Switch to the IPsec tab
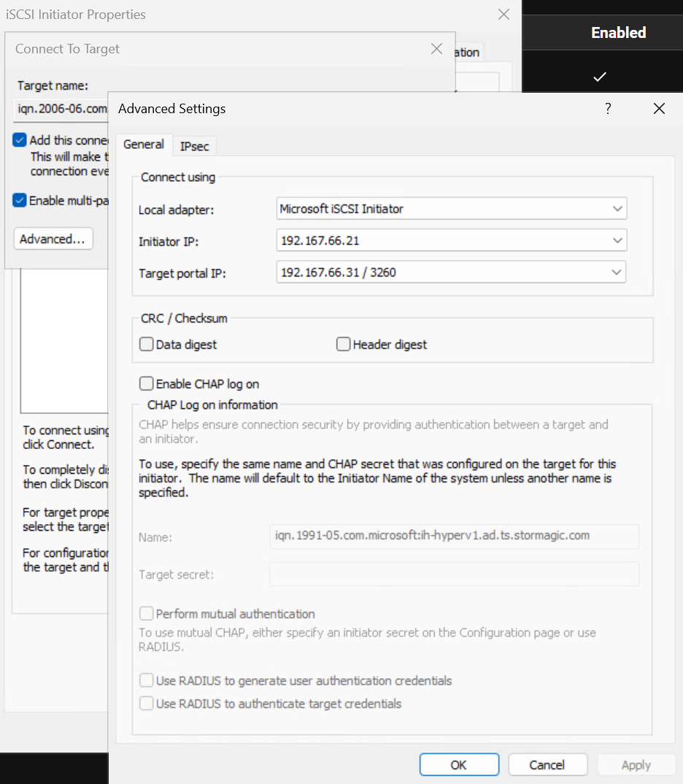683x784 pixels. point(194,146)
